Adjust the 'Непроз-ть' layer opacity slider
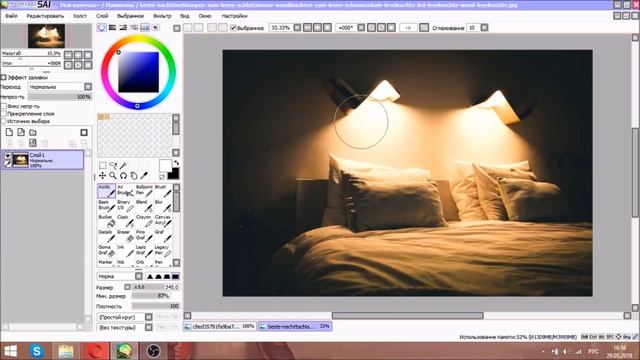 pos(60,97)
